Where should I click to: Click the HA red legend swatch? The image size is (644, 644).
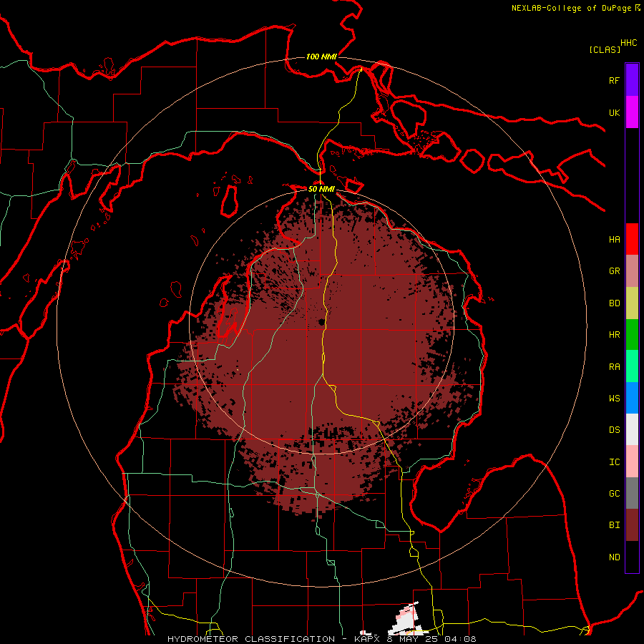point(632,239)
